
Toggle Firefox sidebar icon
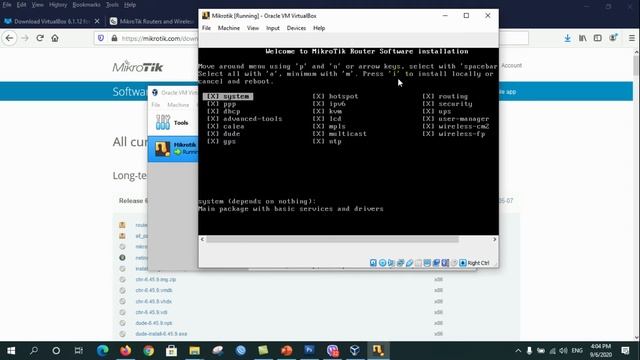point(598,38)
